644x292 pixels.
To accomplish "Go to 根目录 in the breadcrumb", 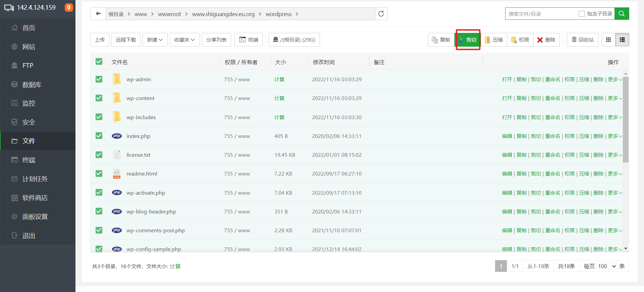I will point(116,14).
